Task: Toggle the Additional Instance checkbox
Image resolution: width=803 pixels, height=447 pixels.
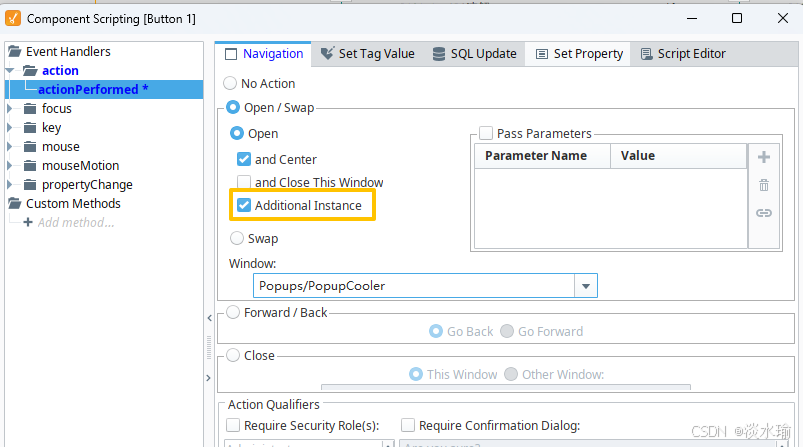Action: [244, 205]
